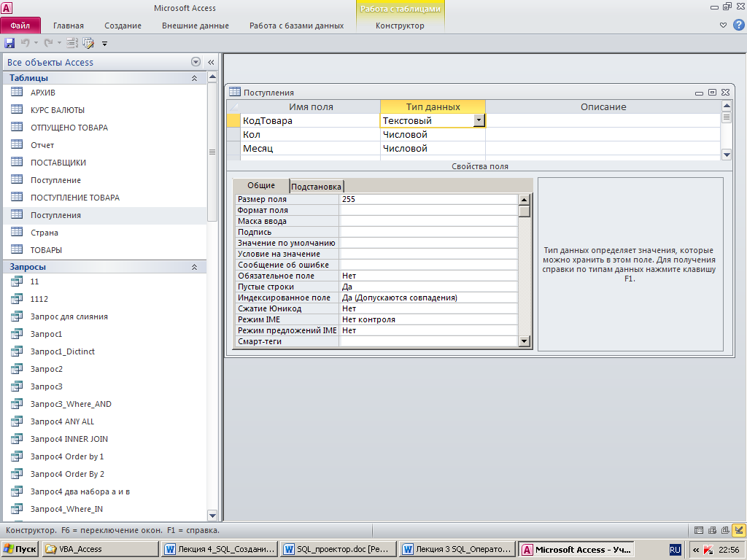Select the row selector for КодТовара
The width and height of the screenshot is (747, 560).
pyautogui.click(x=233, y=120)
